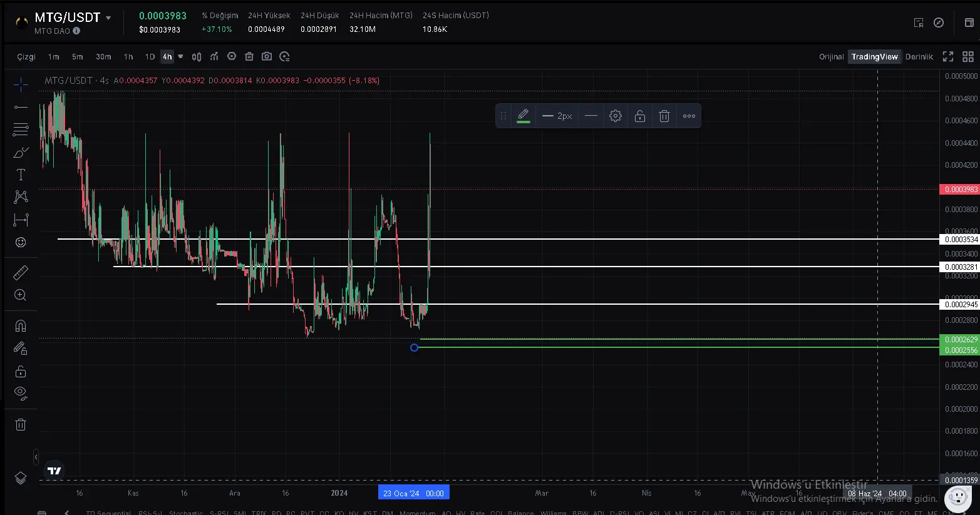Open the emoji and icons tool
Image resolution: width=980 pixels, height=515 pixels.
click(x=21, y=242)
